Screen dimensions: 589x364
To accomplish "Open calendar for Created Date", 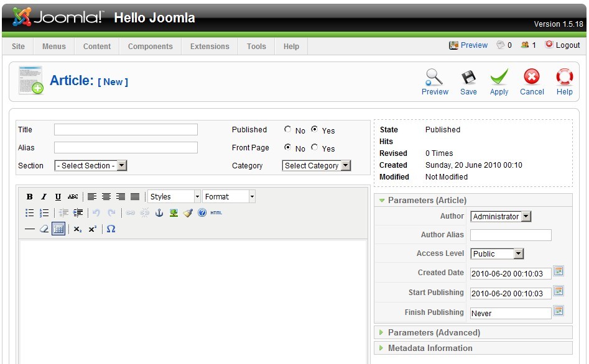I will pyautogui.click(x=559, y=271).
